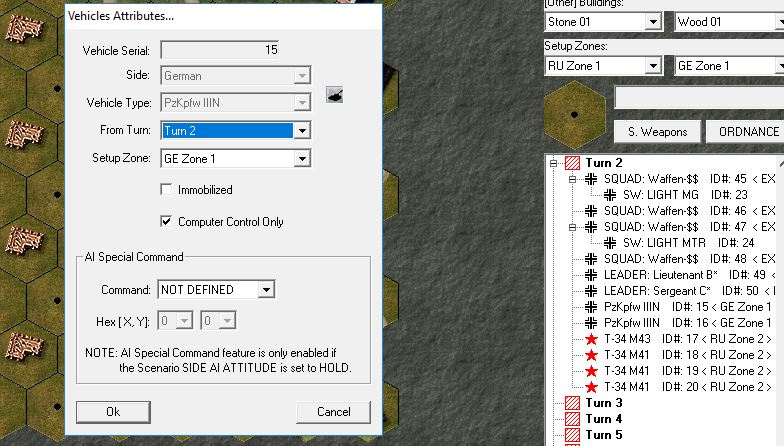784x446 pixels.
Task: Click the Turn 4 striped turn icon
Action: pos(572,419)
